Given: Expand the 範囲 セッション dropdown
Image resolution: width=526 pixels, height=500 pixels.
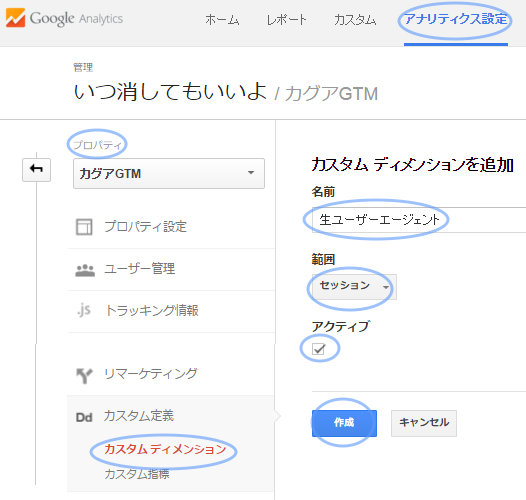Looking at the screenshot, I should point(354,287).
